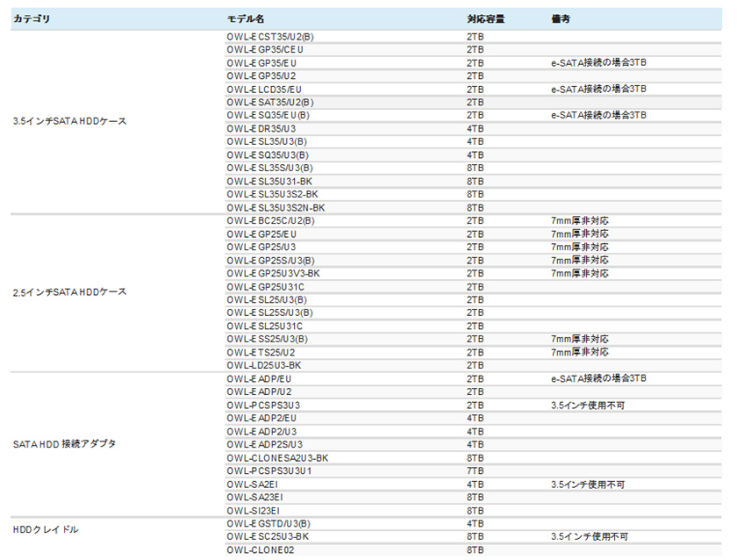The height and width of the screenshot is (560, 737).
Task: Click model OWL-SA23EI
Action: [x=254, y=498]
